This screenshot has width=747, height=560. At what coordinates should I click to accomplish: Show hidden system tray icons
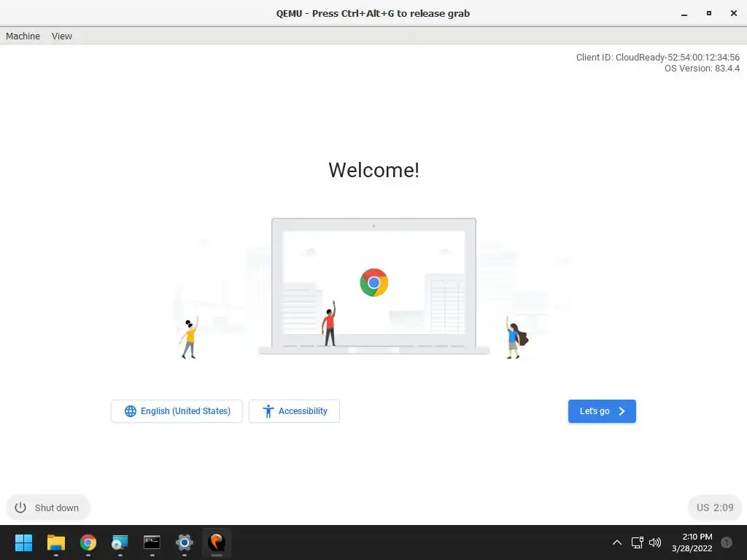click(617, 542)
